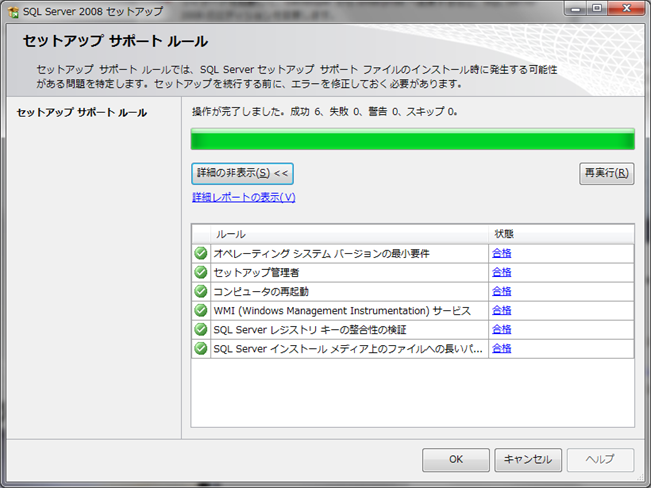Open 詳細レポートの表示(V) link
651x488 pixels.
244,198
